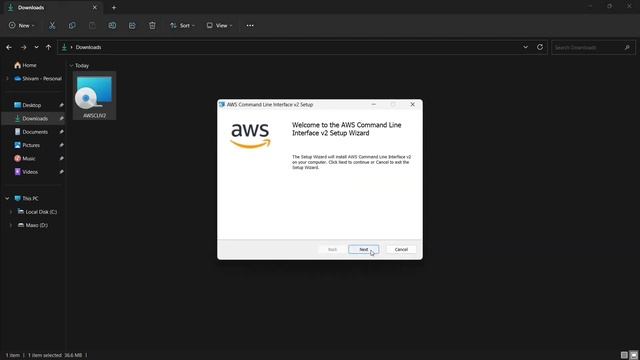Open the New item dropdown
Image resolution: width=640 pixels, height=360 pixels.
click(22, 25)
